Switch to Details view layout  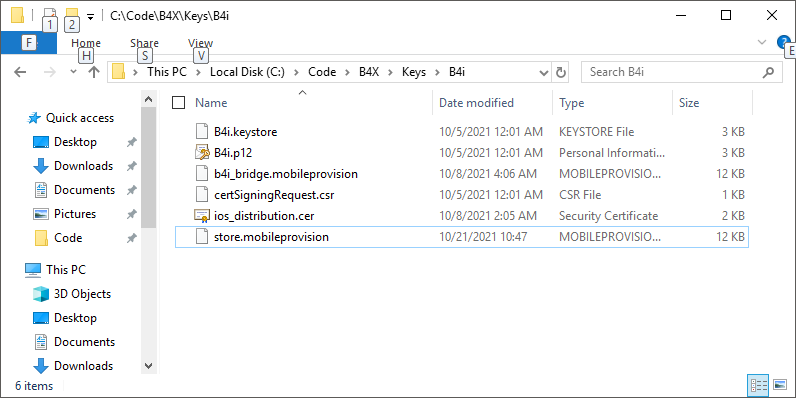(758, 385)
